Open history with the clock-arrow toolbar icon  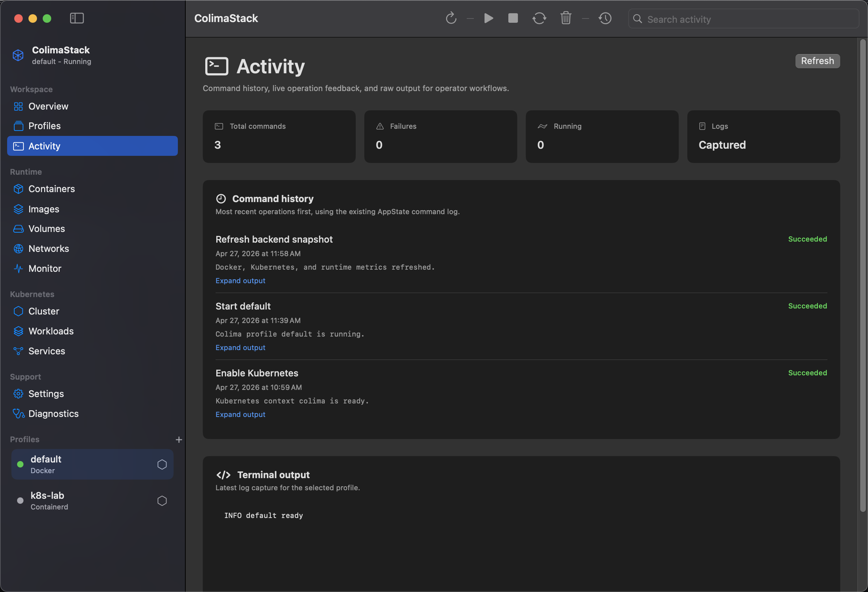pyautogui.click(x=605, y=18)
